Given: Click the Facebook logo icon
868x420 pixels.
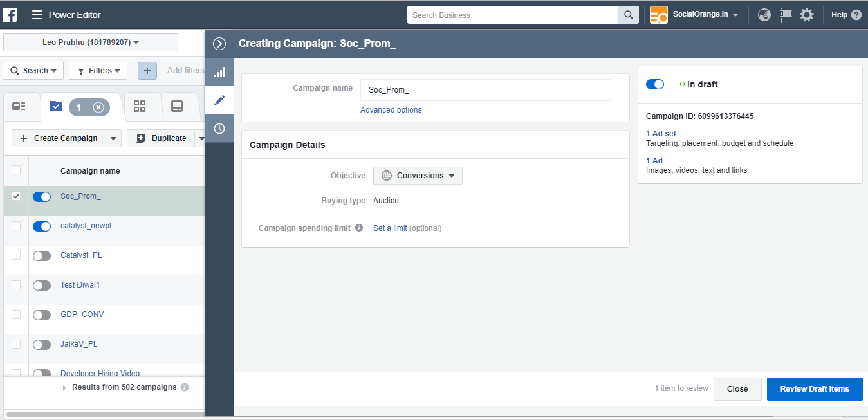Looking at the screenshot, I should click(x=10, y=14).
